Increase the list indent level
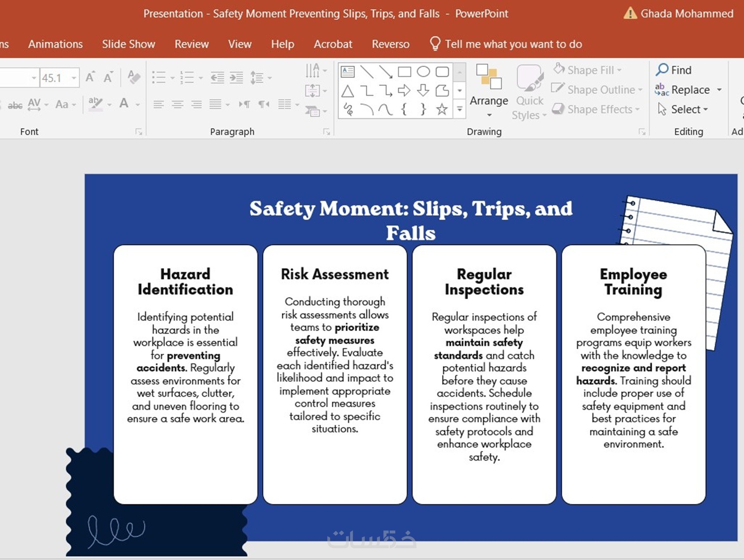744x560 pixels. pyautogui.click(x=236, y=78)
